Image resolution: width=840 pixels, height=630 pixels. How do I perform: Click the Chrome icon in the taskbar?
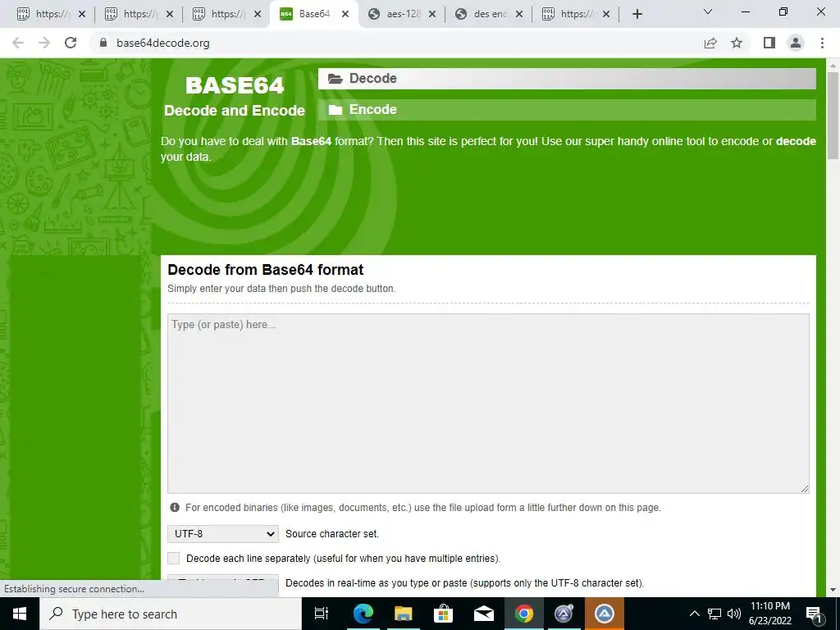(524, 614)
